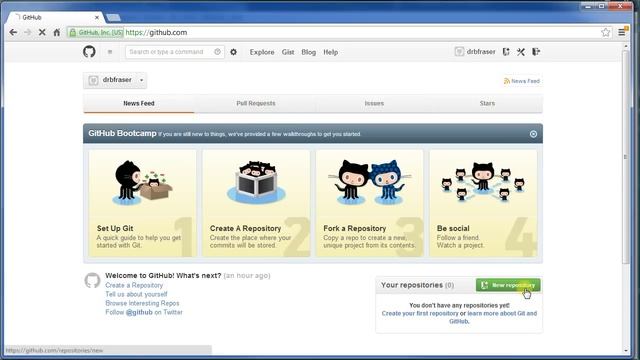Click drbfraser avatar in the top header

coord(459,52)
